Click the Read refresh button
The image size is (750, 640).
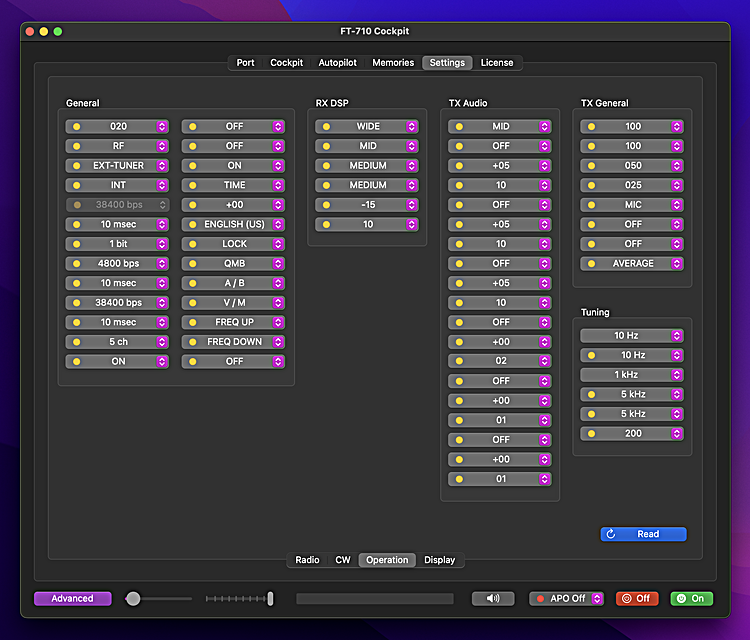643,534
